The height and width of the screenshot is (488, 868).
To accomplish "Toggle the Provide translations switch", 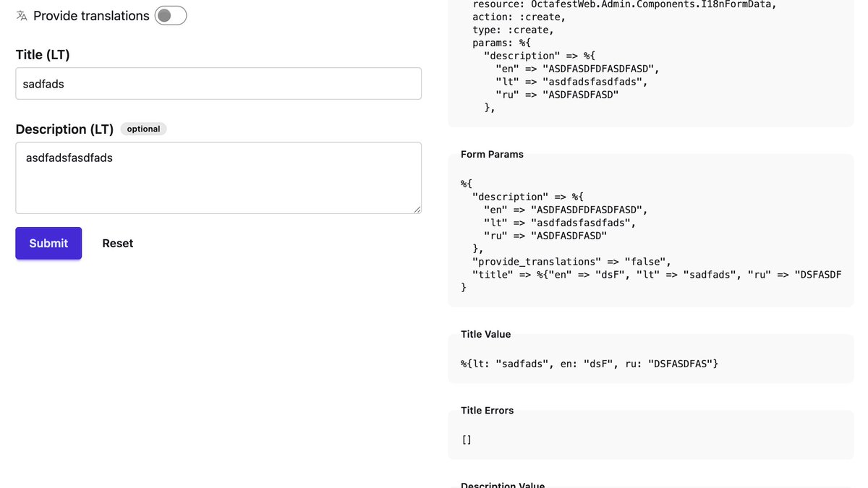I will [171, 15].
